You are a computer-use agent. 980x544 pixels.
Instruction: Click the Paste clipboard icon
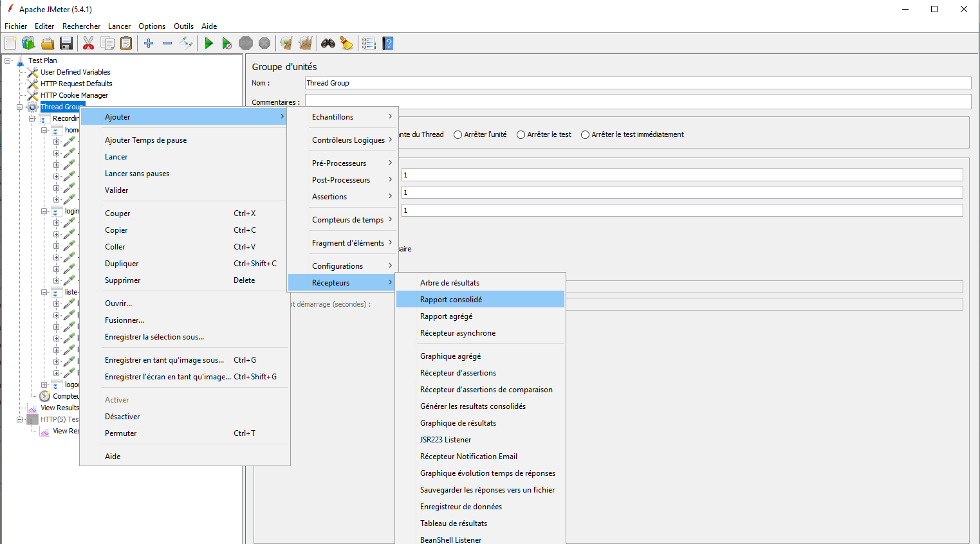[126, 43]
